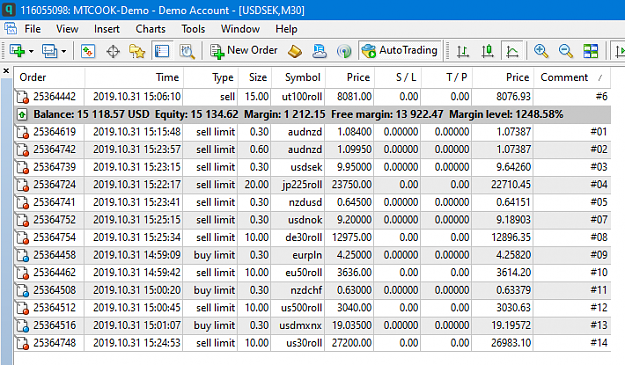The height and width of the screenshot is (365, 625).
Task: Open the Charts menu
Action: pyautogui.click(x=150, y=29)
